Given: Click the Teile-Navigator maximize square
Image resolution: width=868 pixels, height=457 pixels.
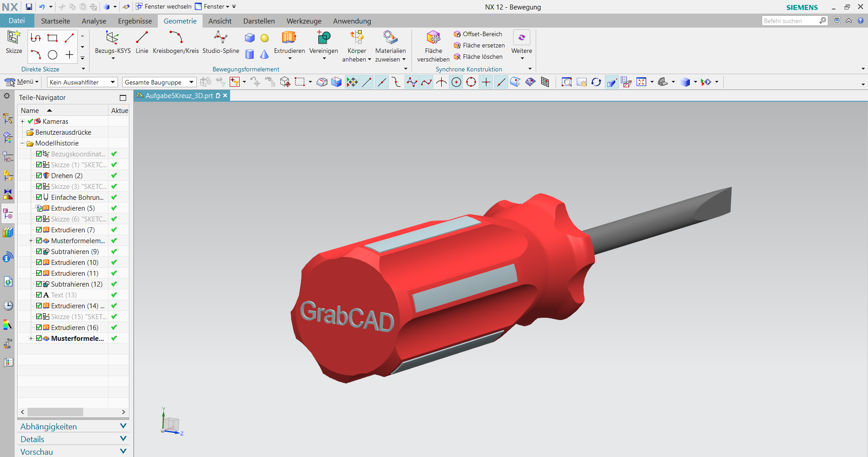Looking at the screenshot, I should click(x=123, y=98).
